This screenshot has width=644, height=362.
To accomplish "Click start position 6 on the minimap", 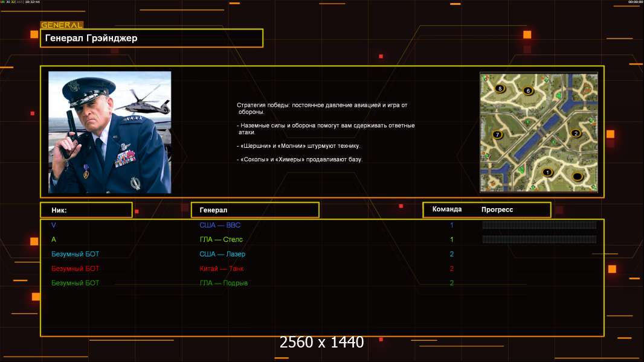I will tap(527, 91).
